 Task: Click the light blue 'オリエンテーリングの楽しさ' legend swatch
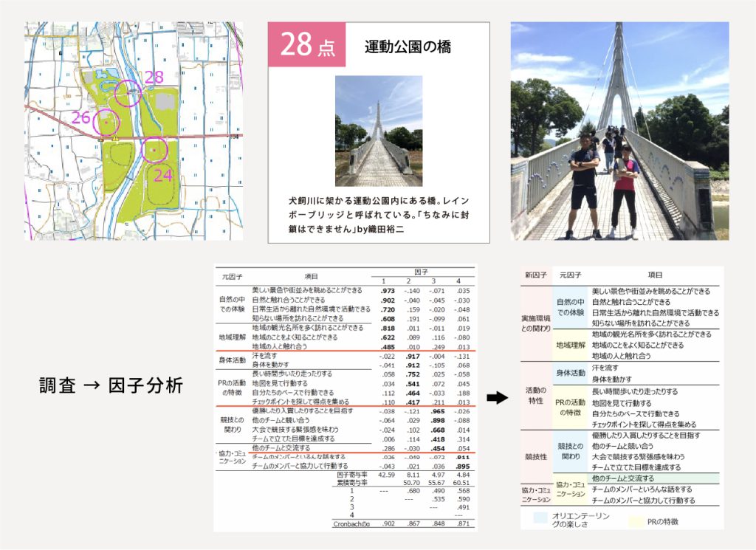pyautogui.click(x=541, y=519)
